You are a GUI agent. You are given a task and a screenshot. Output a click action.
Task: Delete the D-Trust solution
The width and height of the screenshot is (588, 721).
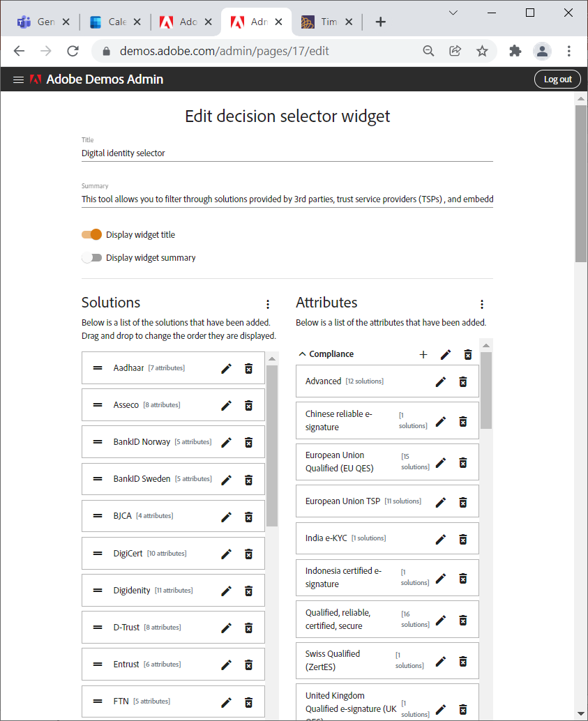coord(248,628)
